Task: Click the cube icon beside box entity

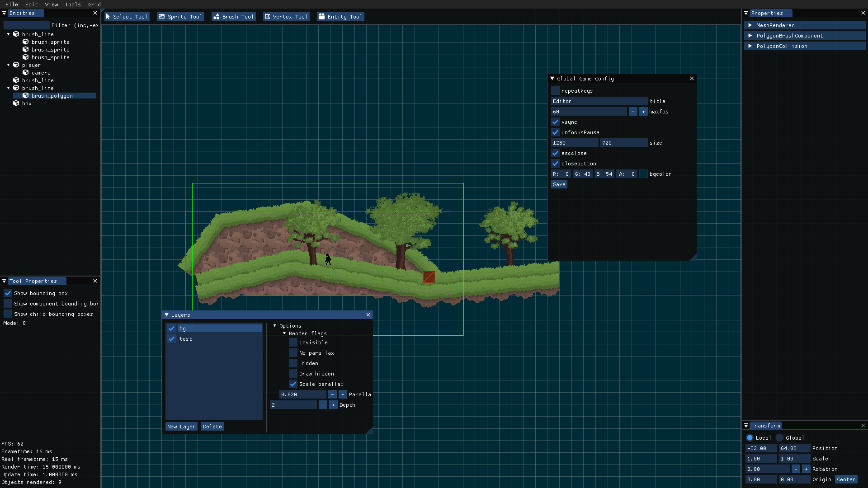Action: pyautogui.click(x=16, y=103)
